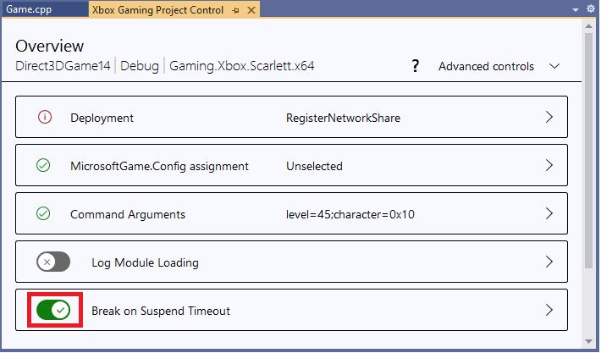
Task: Click the vertical scrollbar thumb
Action: pyautogui.click(x=589, y=151)
